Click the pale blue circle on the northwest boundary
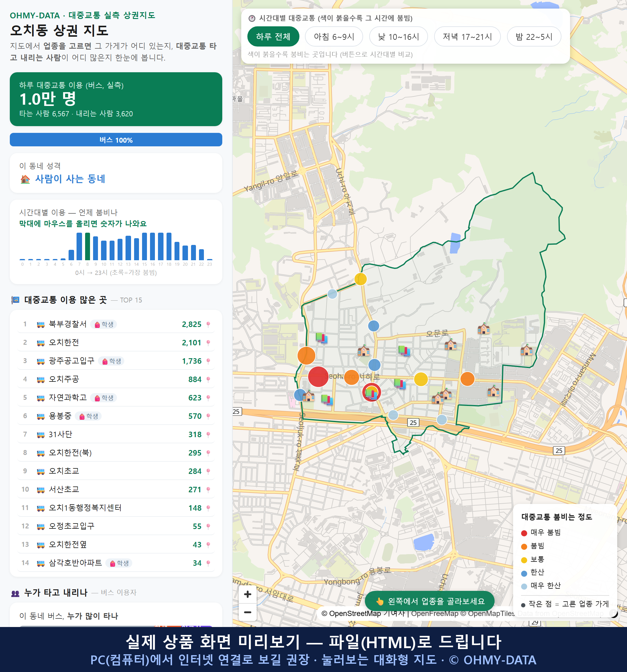The height and width of the screenshot is (672, 627). pos(332,294)
